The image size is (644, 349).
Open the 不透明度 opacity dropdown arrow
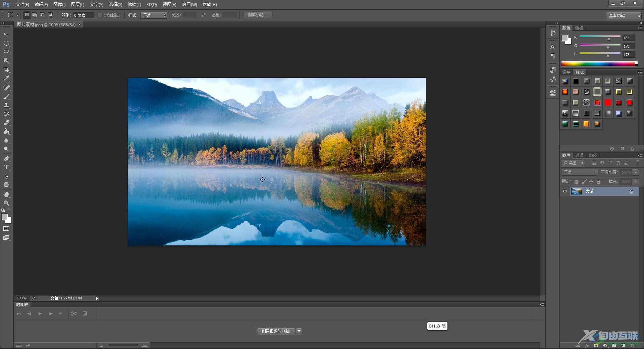pyautogui.click(x=635, y=172)
